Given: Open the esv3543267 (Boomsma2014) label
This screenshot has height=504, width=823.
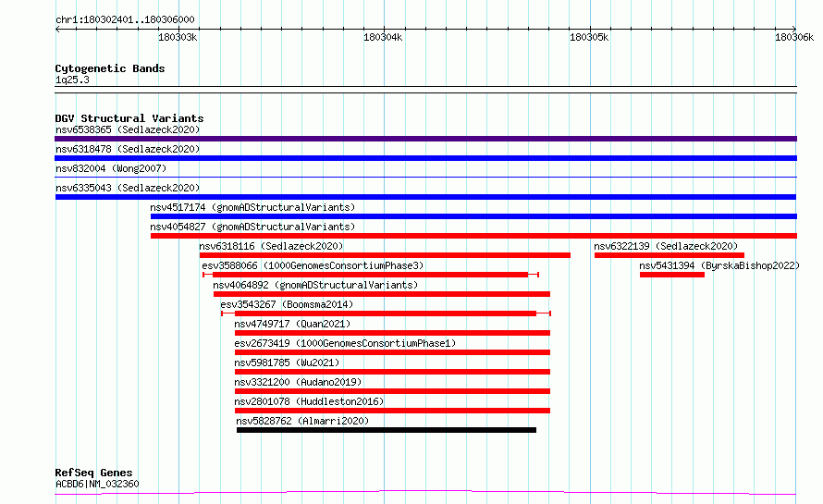Looking at the screenshot, I should [287, 304].
